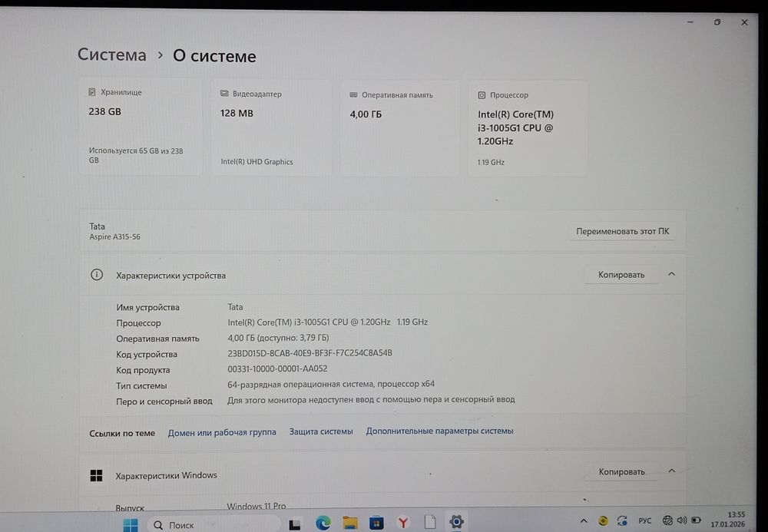Image resolution: width=768 pixels, height=532 pixels.
Task: Collapse the Характеристики Windows section
Action: 671,471
